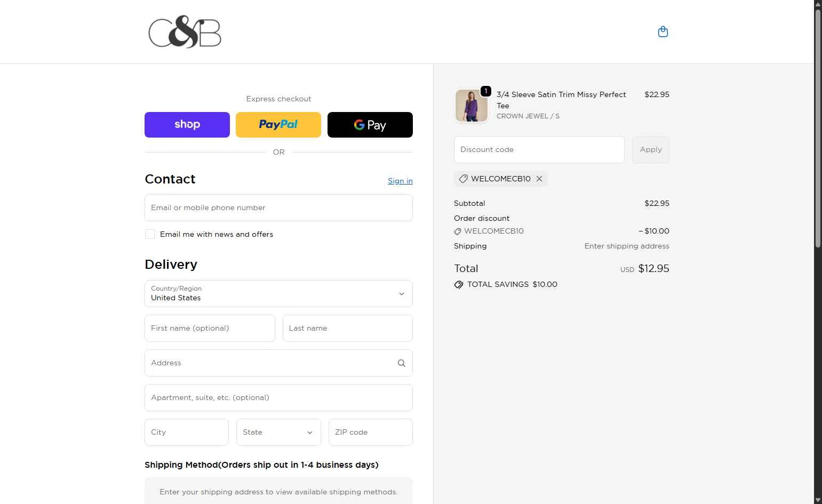Click the scrollbar down arrow

[818, 500]
